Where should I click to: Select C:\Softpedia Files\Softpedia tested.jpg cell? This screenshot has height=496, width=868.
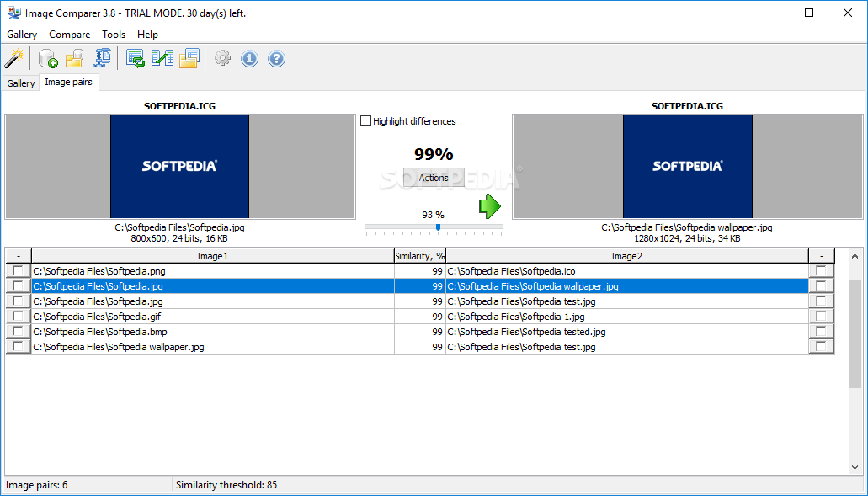click(x=627, y=332)
